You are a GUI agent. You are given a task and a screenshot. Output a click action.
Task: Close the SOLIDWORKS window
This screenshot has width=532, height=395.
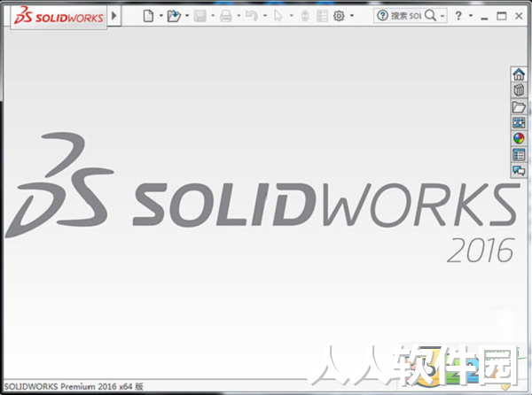coord(519,16)
